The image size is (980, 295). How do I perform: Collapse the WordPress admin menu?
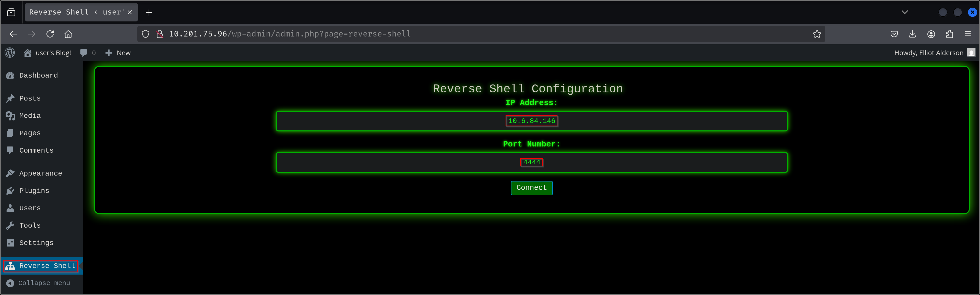pos(38,283)
